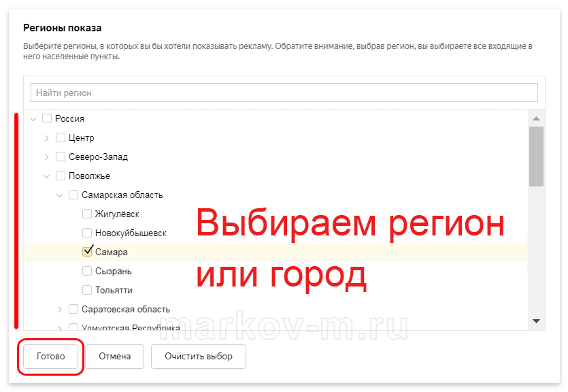
Task: Click the scrollbar down arrow
Action: pyautogui.click(x=536, y=321)
